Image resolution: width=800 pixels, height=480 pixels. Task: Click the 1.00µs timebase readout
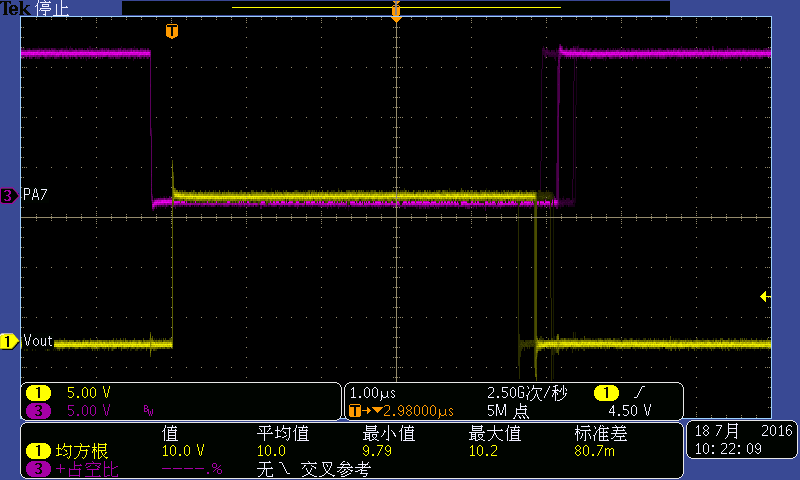point(373,393)
